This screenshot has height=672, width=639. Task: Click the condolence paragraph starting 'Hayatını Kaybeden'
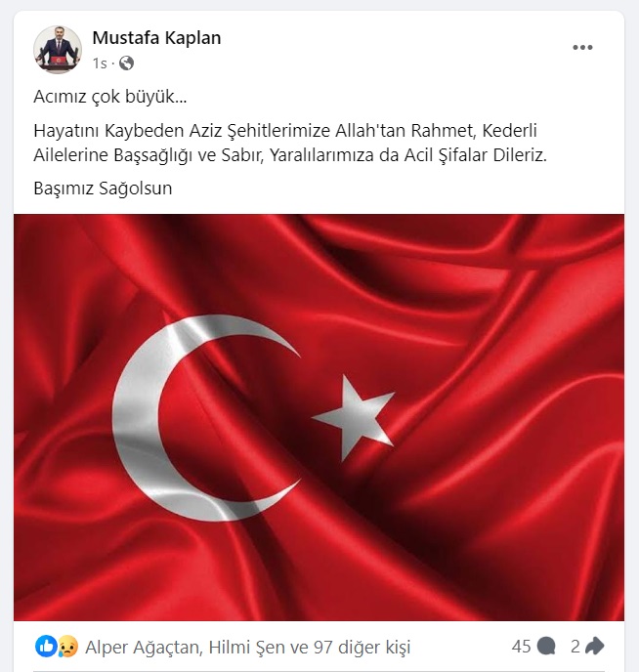click(x=290, y=143)
